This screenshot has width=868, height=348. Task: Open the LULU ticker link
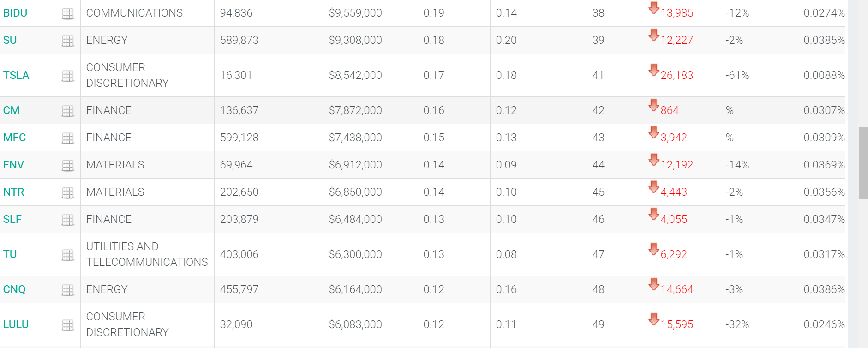[x=16, y=324]
